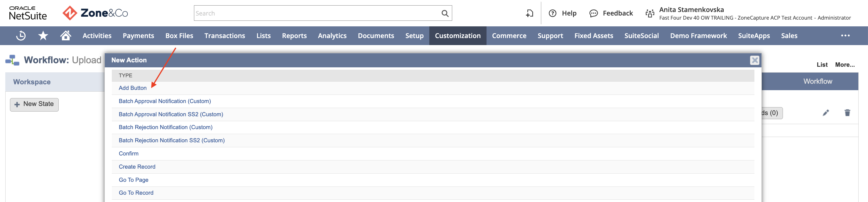The image size is (868, 202).
Task: Click the Zone&Co logo
Action: pos(95,13)
